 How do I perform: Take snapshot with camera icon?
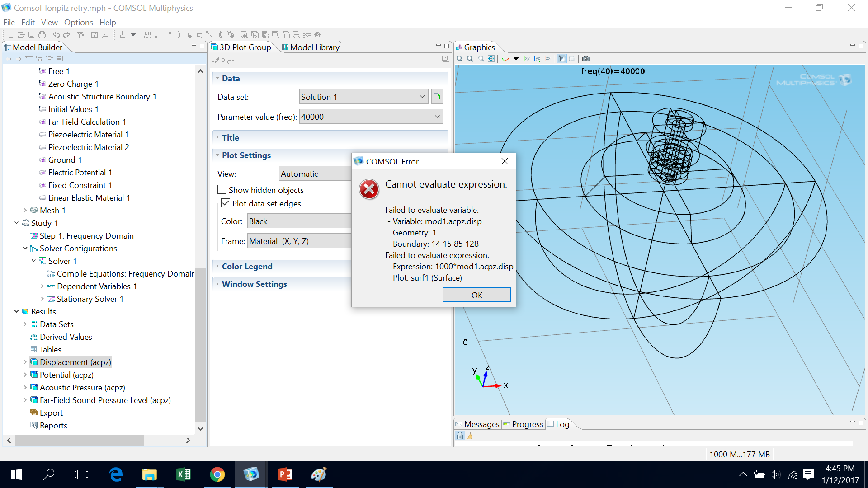point(586,59)
